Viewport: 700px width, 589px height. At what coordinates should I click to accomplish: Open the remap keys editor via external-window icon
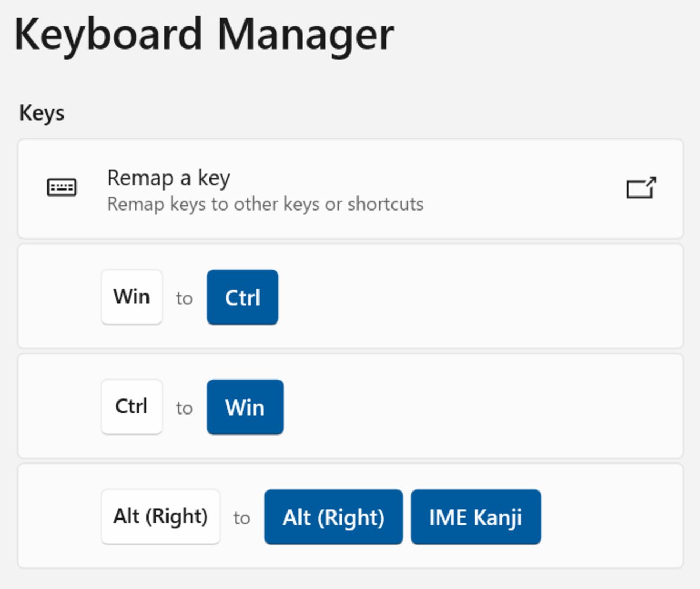point(641,188)
